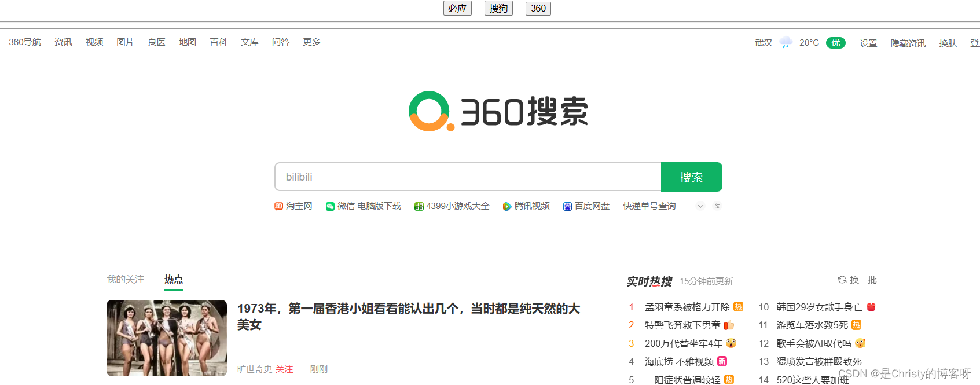Open hot search 200万代替坐牢4年
980x385 pixels.
tap(684, 343)
